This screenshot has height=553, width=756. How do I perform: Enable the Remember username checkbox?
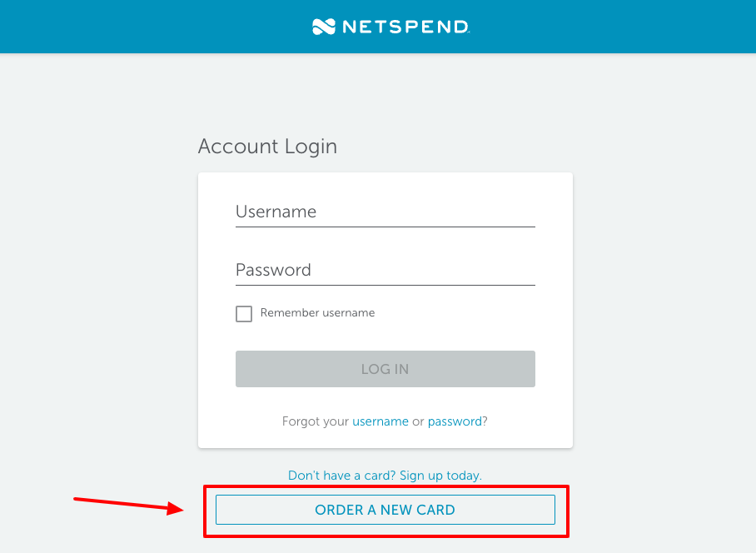[244, 313]
